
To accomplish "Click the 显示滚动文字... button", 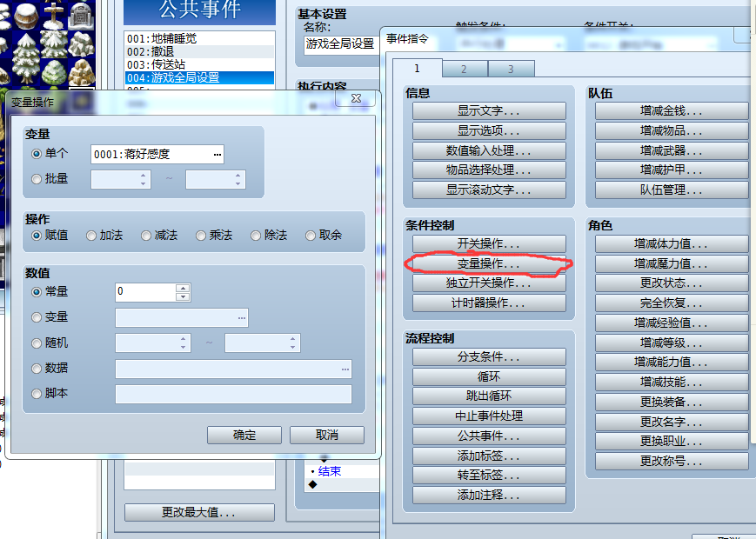I will click(489, 190).
